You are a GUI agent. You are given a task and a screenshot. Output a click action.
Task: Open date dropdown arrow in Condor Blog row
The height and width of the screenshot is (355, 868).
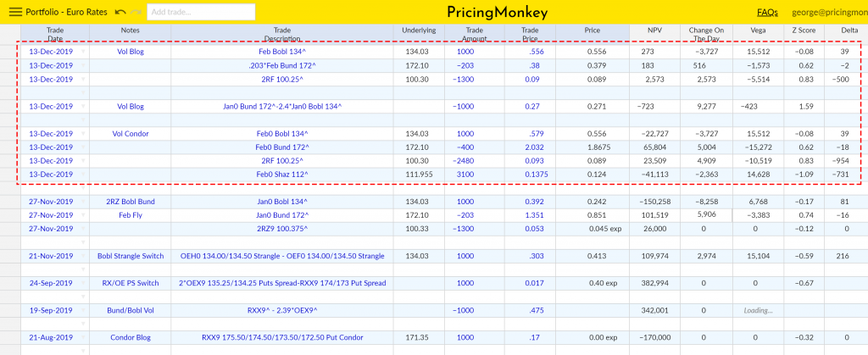pos(84,337)
